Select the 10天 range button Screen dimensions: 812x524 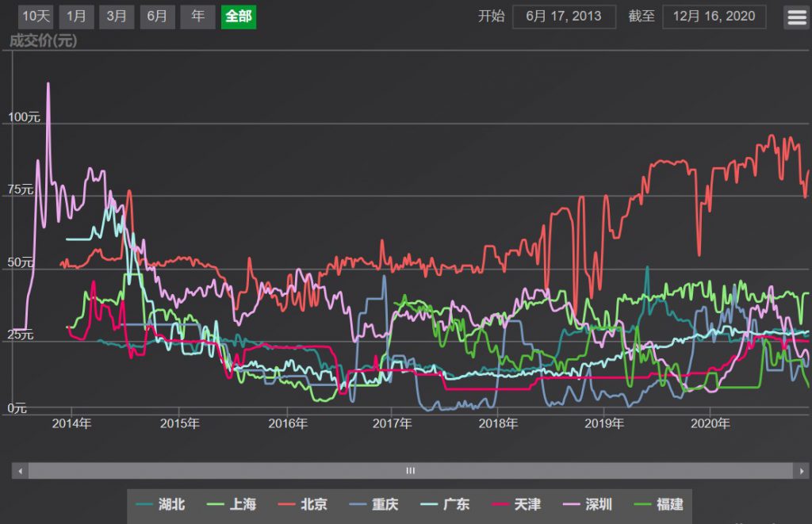point(36,17)
